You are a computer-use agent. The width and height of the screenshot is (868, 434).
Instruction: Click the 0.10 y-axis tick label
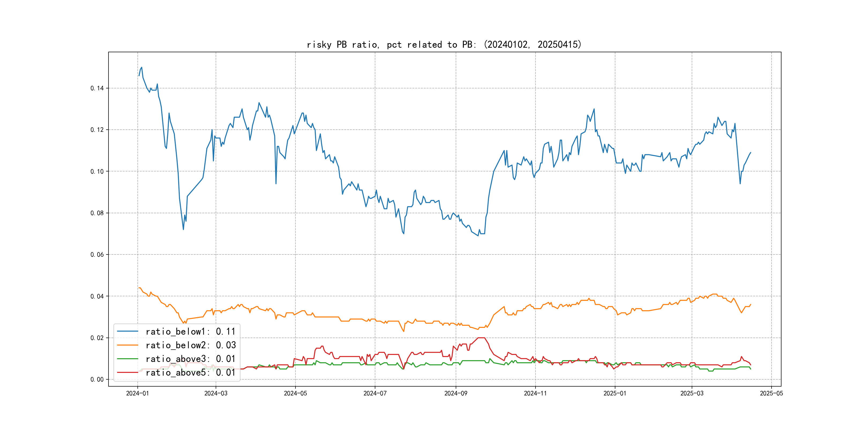[97, 171]
